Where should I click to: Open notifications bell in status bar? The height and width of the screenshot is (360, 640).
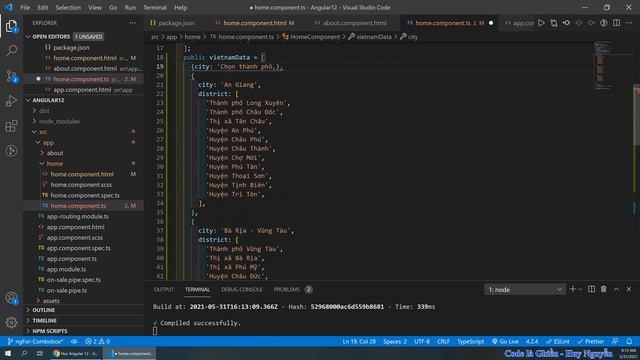click(629, 341)
